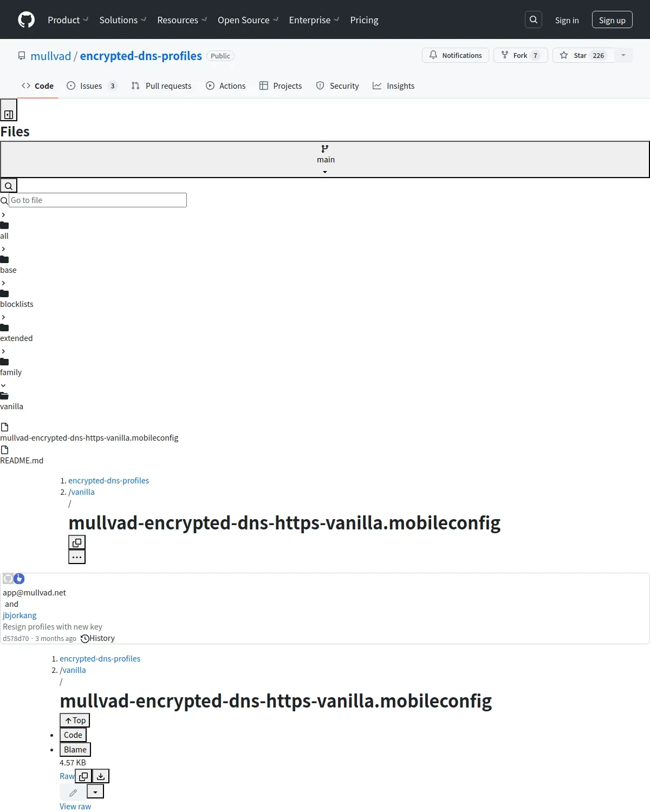
Task: Open the three-dot more file actions button
Action: (77, 557)
